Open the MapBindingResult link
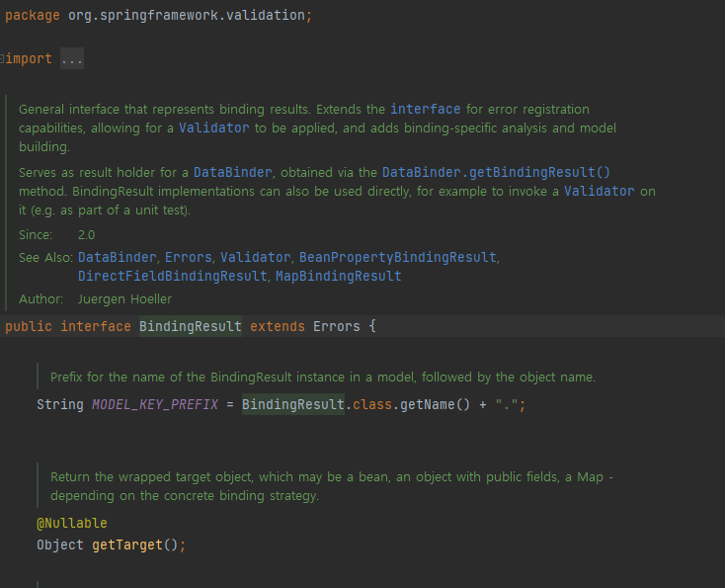Viewport: 725px width, 588px height. point(339,276)
